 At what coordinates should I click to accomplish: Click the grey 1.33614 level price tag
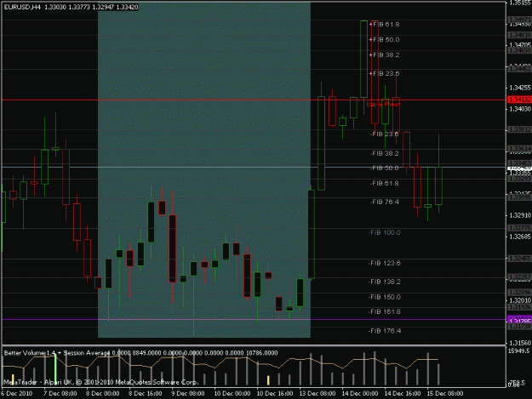pyautogui.click(x=519, y=149)
